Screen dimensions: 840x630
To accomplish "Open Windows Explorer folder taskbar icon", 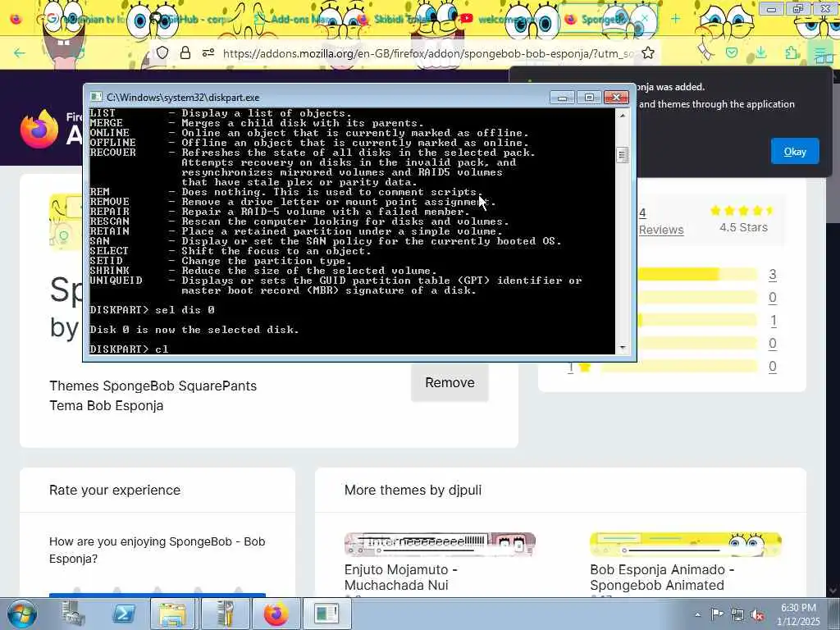I will (x=174, y=614).
